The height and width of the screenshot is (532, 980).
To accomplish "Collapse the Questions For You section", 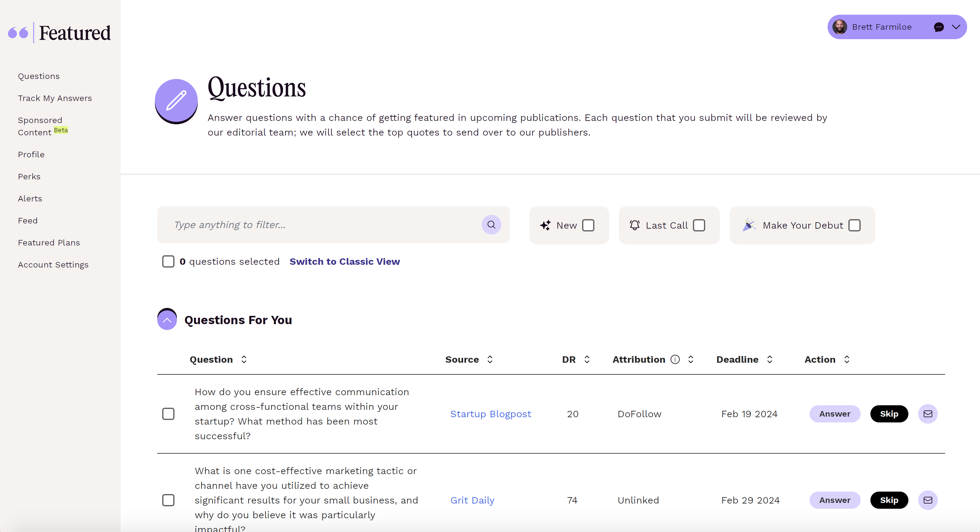I will tap(167, 319).
